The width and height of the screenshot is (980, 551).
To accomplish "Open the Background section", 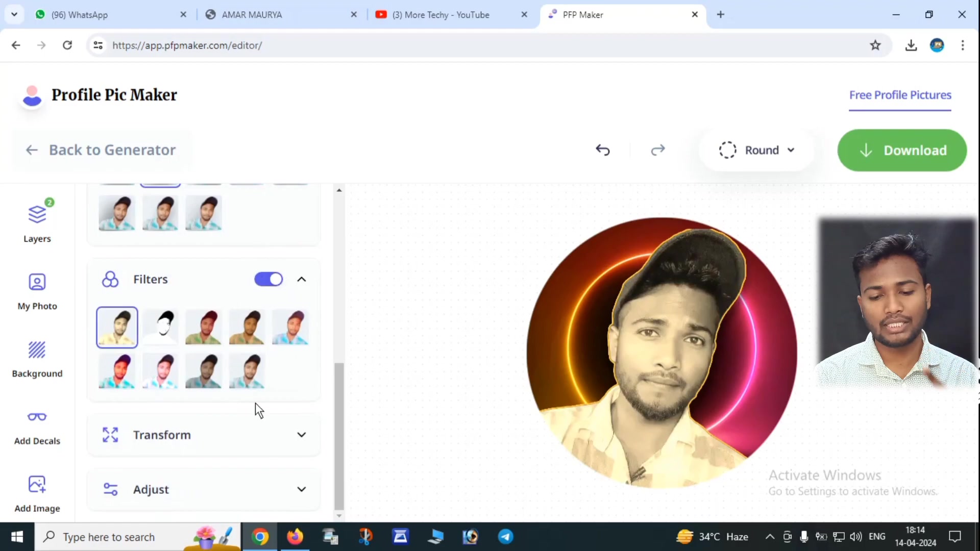I will pos(37,359).
